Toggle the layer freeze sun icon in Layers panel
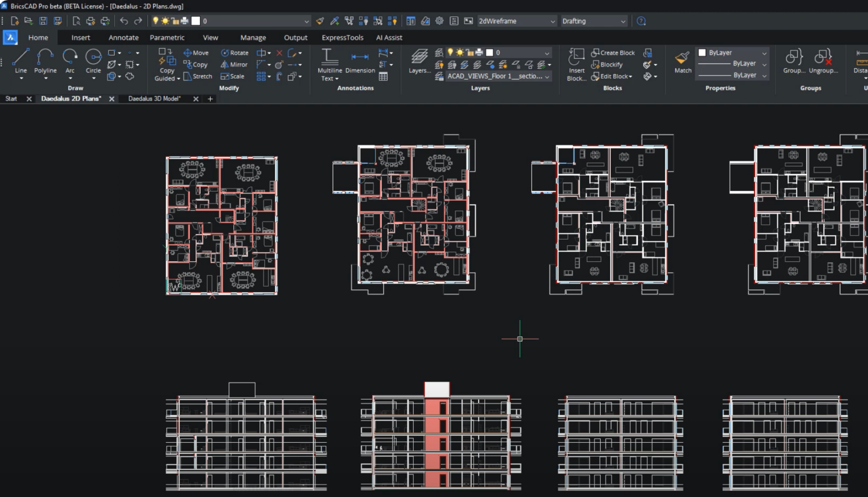 [460, 53]
